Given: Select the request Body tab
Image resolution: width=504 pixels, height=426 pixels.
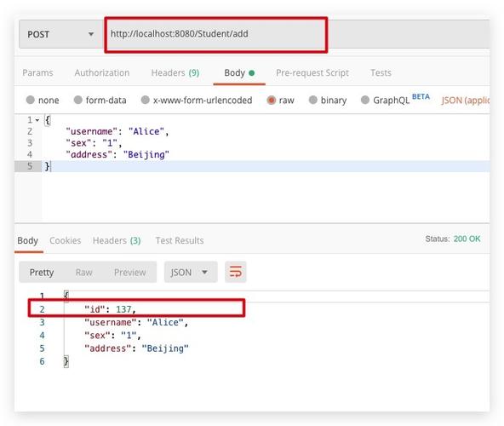Looking at the screenshot, I should pyautogui.click(x=239, y=72).
